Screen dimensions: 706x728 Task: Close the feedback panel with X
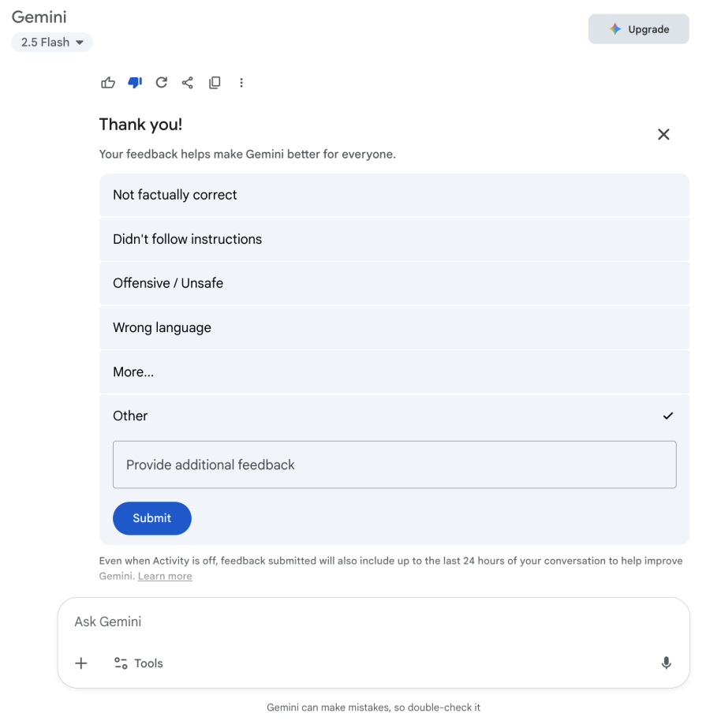pos(663,134)
